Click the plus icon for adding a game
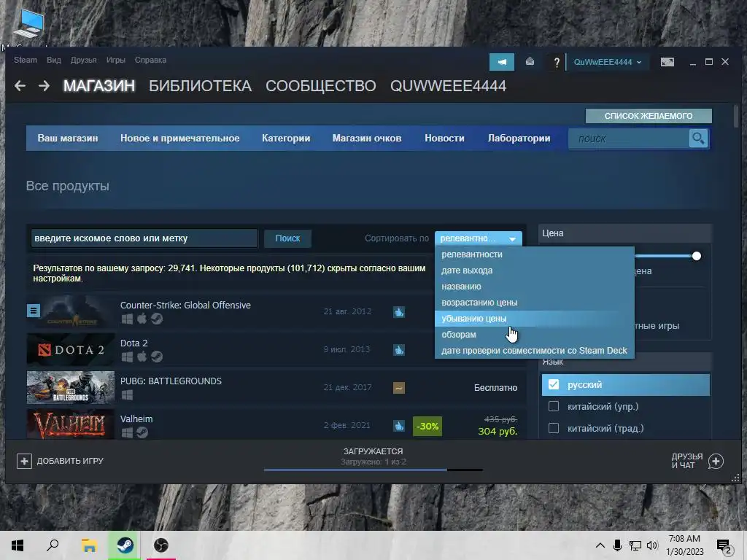 (x=24, y=461)
